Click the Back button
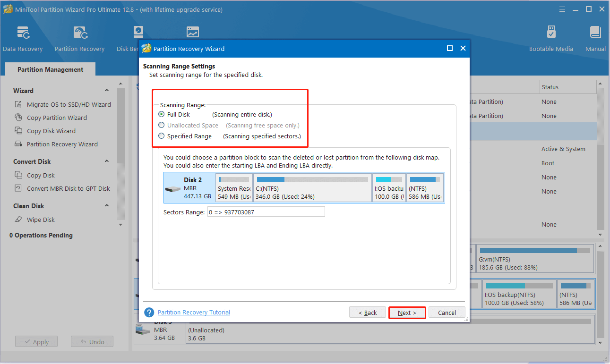This screenshot has width=610, height=364. pos(368,313)
